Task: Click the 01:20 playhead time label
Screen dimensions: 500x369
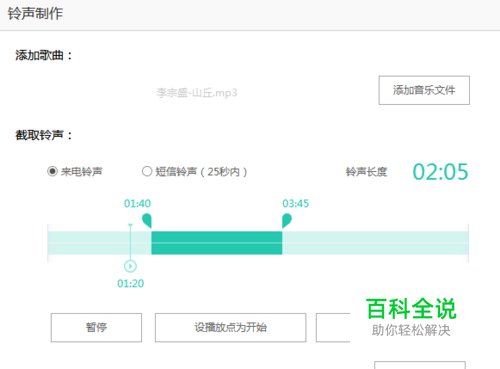Action: coord(130,283)
